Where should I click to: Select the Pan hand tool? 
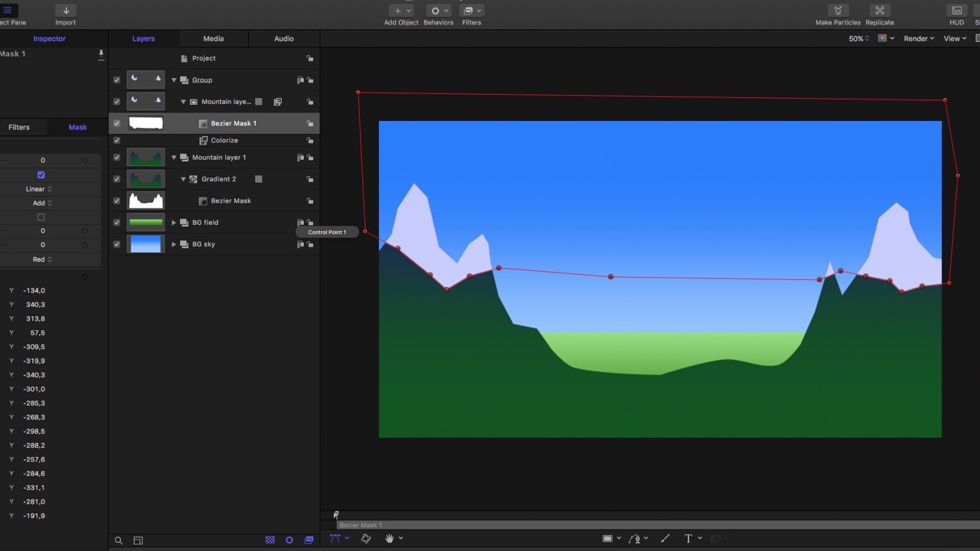pyautogui.click(x=389, y=539)
